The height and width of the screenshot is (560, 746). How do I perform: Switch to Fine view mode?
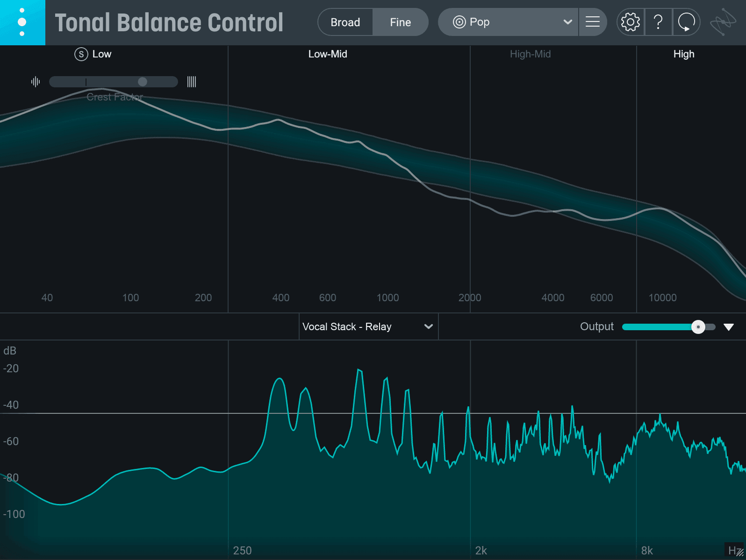(401, 22)
